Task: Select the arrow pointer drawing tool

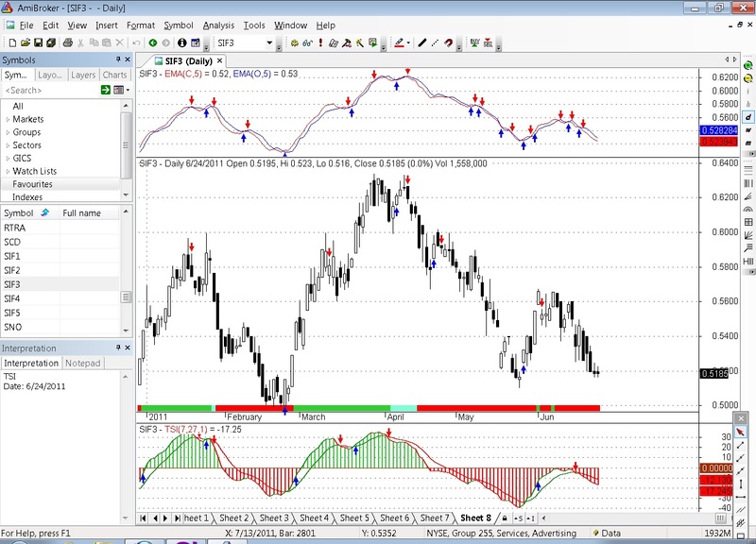Action: point(741,433)
